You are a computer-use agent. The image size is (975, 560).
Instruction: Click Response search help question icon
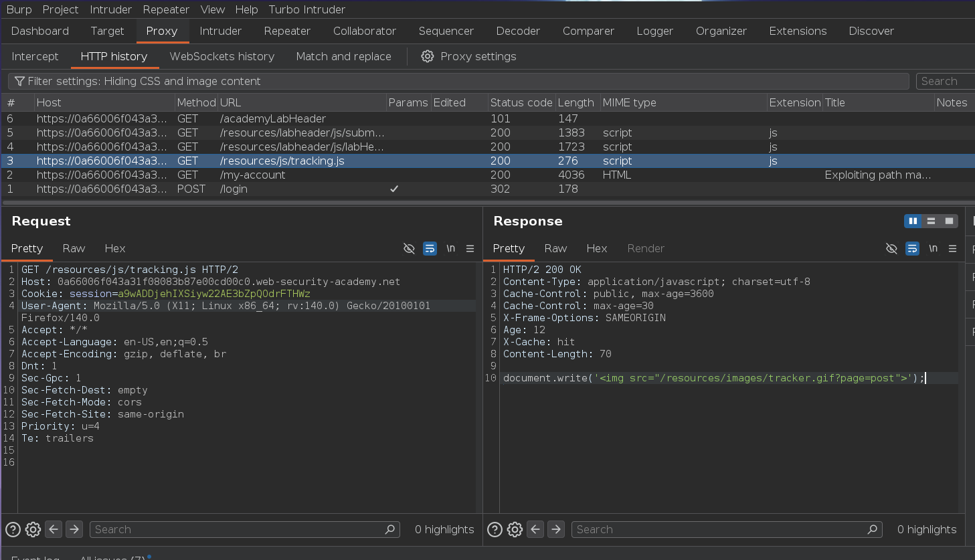pos(495,529)
